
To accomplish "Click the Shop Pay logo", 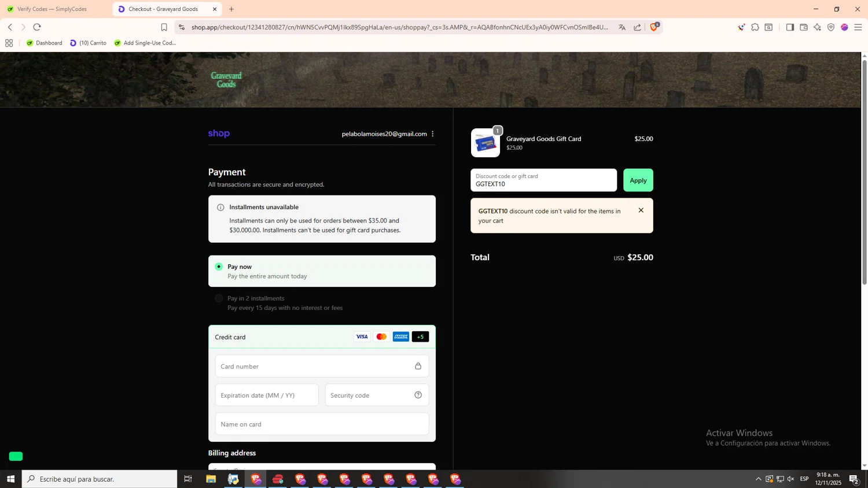I will click(x=219, y=134).
